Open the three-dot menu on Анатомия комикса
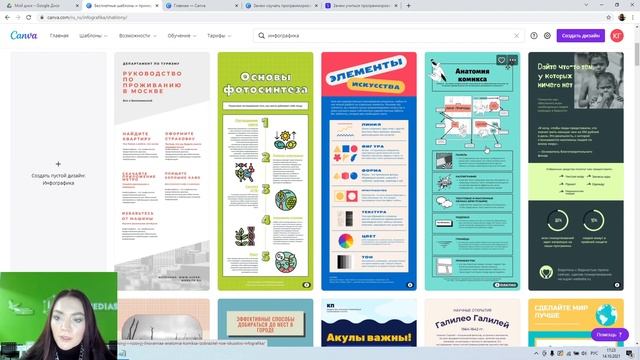 513,60
